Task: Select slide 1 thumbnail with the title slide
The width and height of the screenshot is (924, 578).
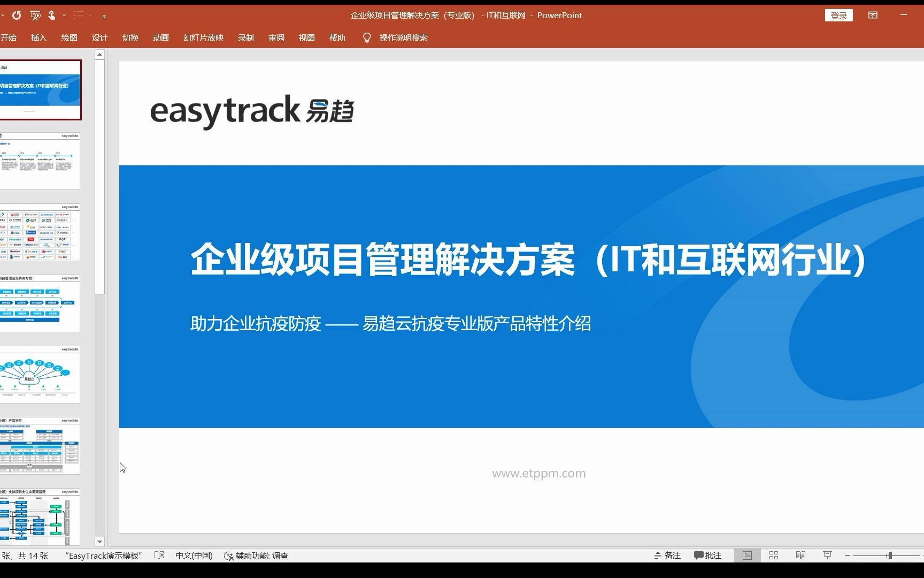Action: 40,90
